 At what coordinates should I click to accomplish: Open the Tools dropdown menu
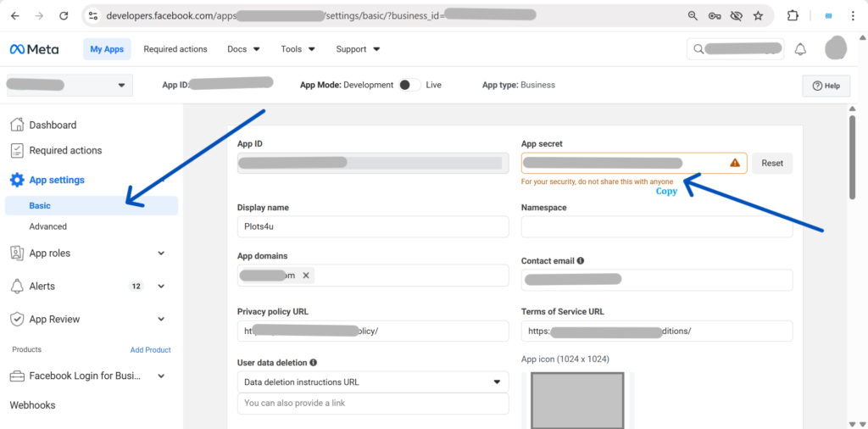298,49
